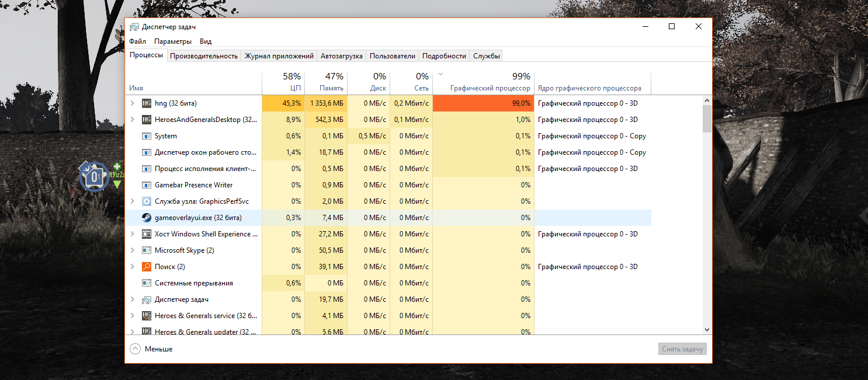Image resolution: width=868 pixels, height=380 pixels.
Task: Click the 1,4% CPU cell of Диспетчер окон
Action: click(x=283, y=152)
